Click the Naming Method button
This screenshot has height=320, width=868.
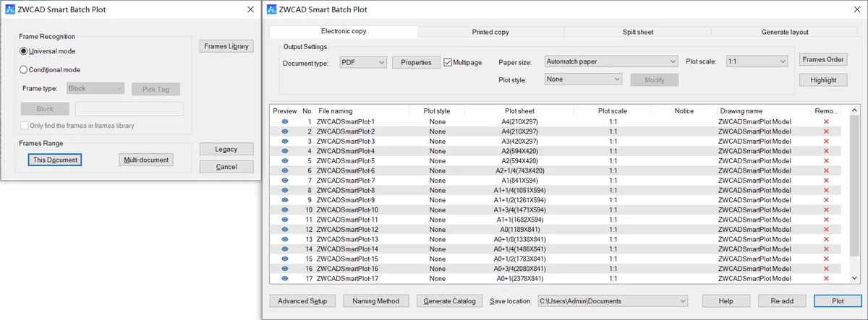[376, 300]
